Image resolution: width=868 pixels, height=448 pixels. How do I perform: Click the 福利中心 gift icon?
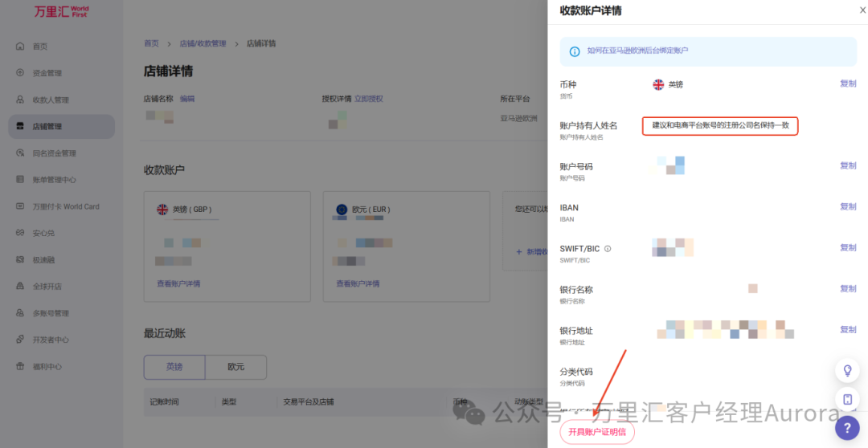[x=20, y=366]
